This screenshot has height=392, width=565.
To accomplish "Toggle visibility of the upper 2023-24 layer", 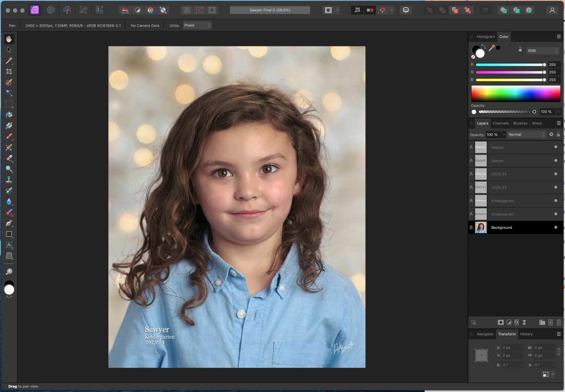I will [556, 174].
